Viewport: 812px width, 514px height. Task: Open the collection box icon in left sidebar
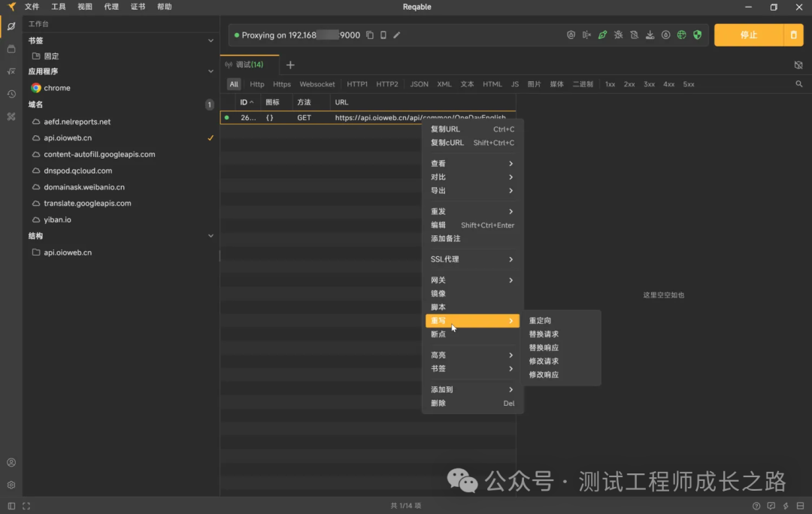tap(11, 49)
